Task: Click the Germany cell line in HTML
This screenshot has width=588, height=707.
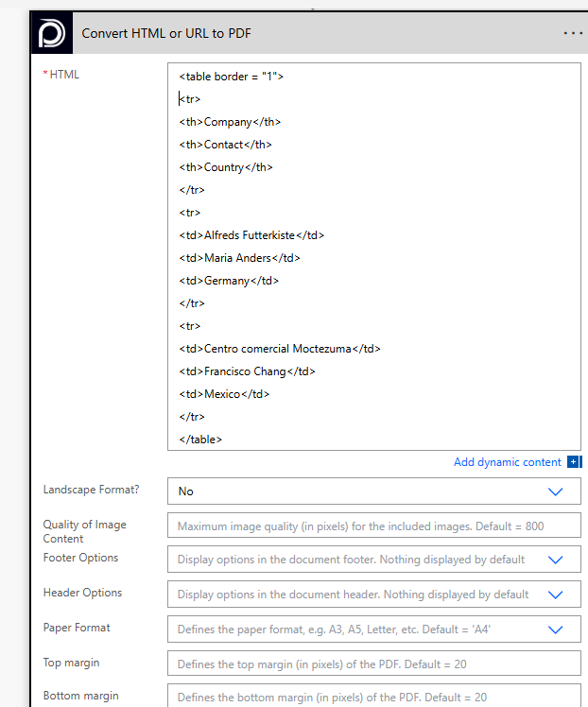Action: point(229,281)
